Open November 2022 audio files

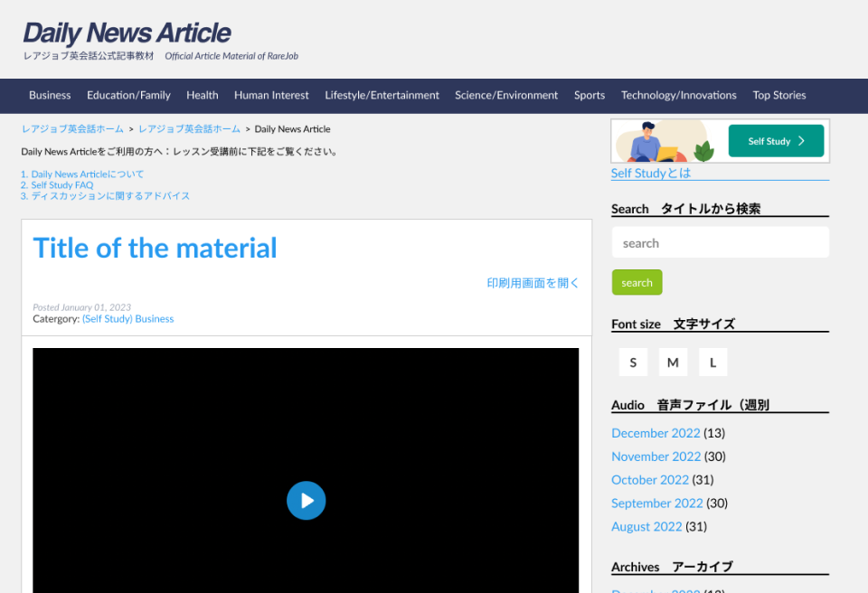pyautogui.click(x=656, y=457)
